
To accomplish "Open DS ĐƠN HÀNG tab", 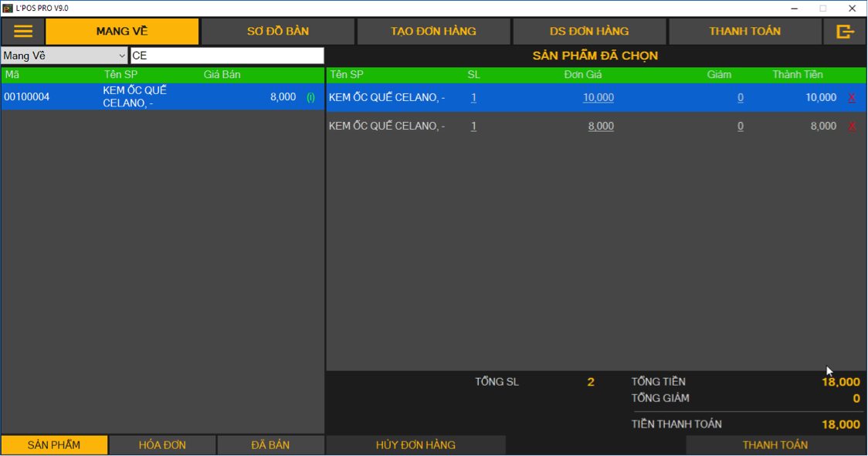I will point(589,32).
